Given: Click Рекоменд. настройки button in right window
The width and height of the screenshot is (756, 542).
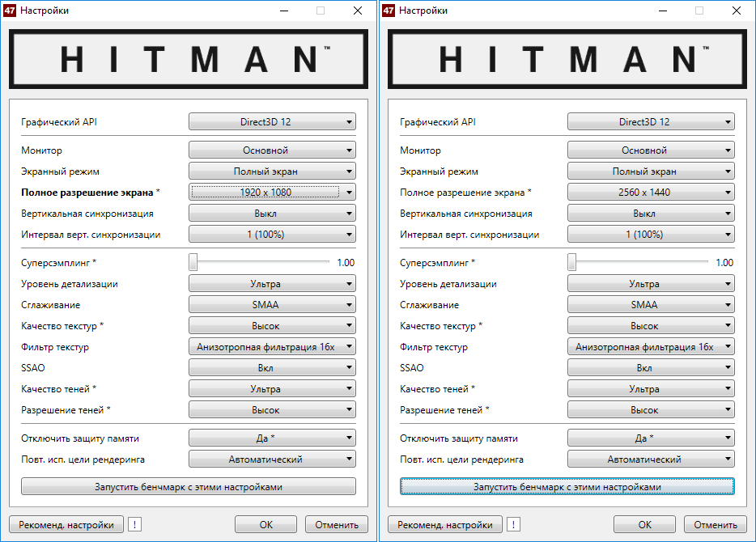Looking at the screenshot, I should click(x=445, y=525).
